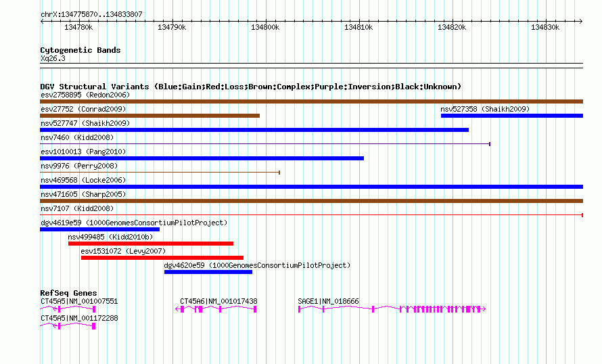Click the Xq26.3 band label
The height and width of the screenshot is (364, 602).
tap(53, 58)
